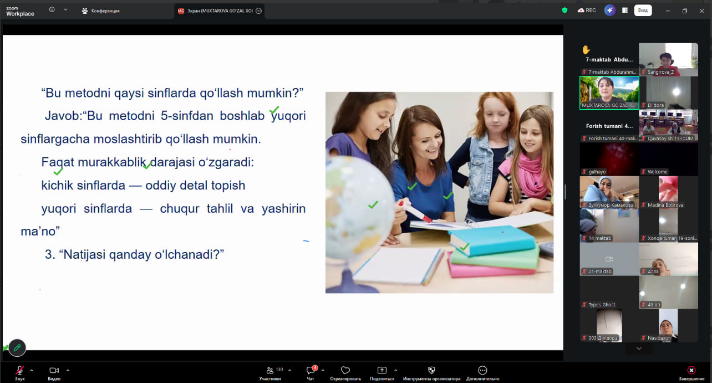Viewport: 712px width, 383px height.
Task: Turn on the video camera
Action: click(54, 370)
